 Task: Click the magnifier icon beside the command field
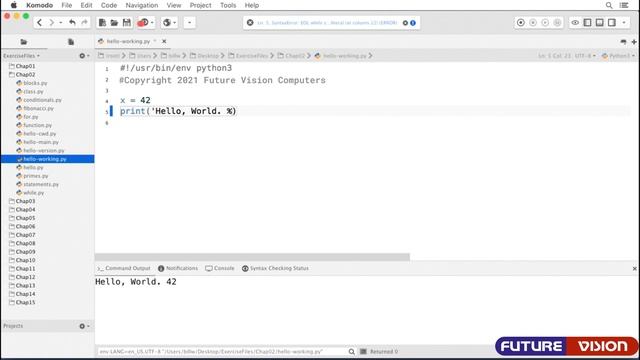pos(351,351)
